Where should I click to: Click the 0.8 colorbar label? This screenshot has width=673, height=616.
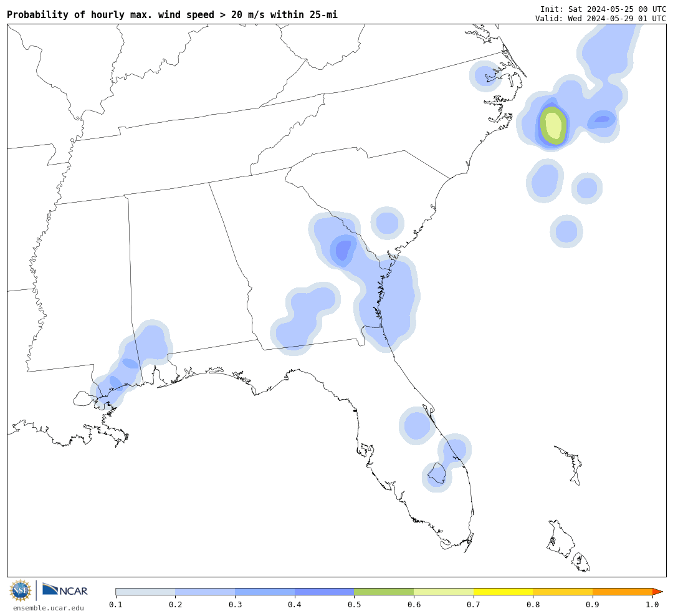533,605
